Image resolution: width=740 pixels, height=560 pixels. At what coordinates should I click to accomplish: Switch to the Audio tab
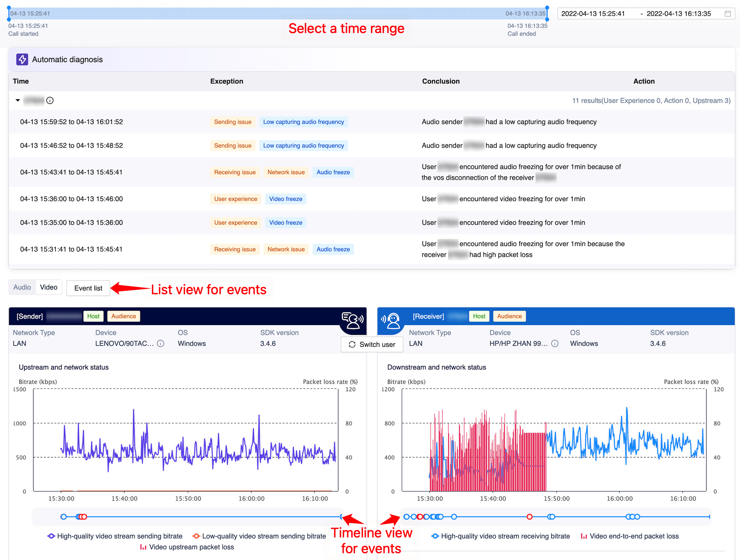pyautogui.click(x=22, y=287)
